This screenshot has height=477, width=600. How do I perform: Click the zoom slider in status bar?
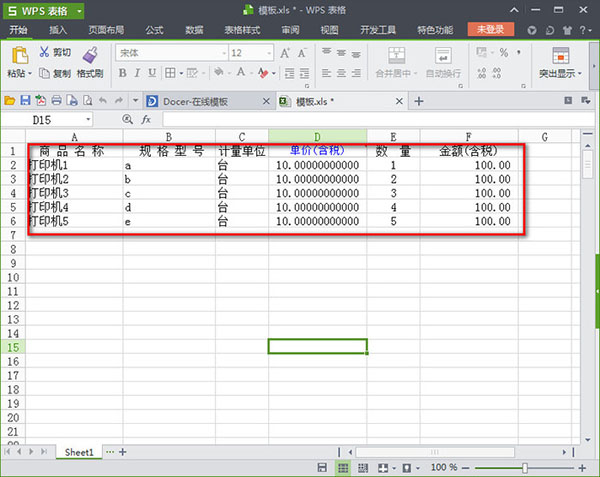525,468
